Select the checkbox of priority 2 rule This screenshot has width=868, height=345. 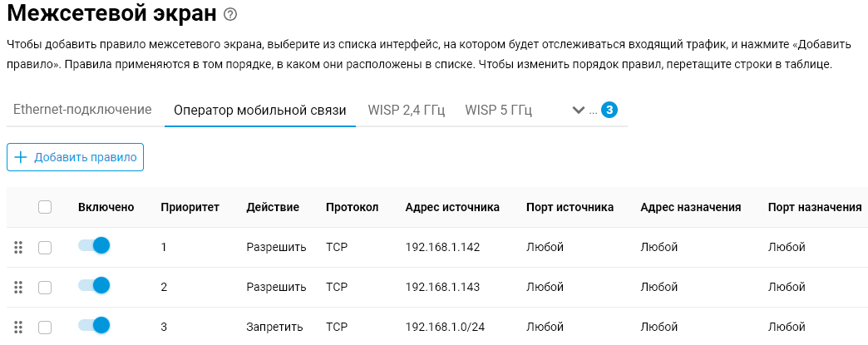tap(45, 287)
